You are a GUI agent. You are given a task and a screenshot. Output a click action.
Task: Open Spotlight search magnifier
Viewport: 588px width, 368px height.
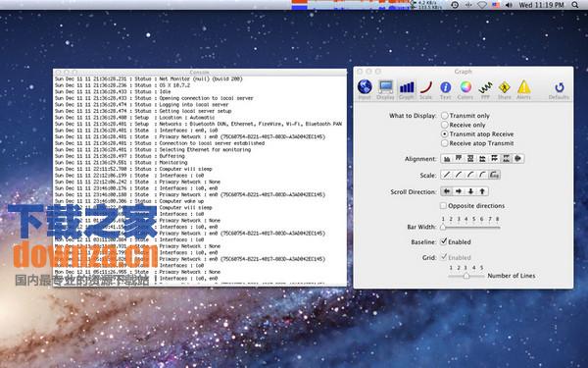tap(575, 5)
